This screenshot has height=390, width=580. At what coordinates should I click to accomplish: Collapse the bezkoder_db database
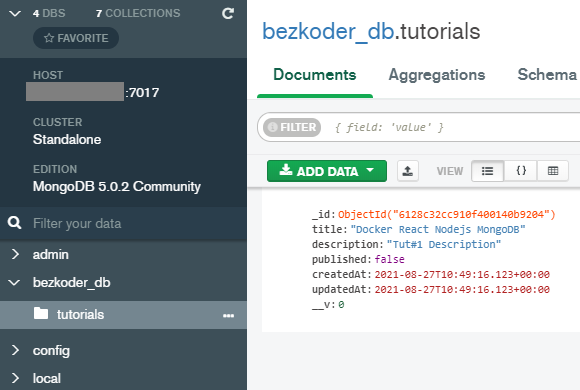click(x=14, y=283)
